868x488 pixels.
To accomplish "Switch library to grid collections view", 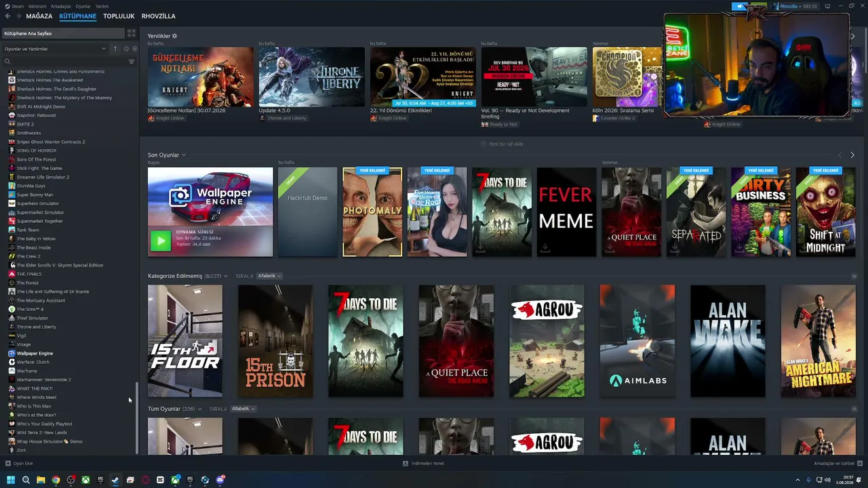I will [x=132, y=33].
